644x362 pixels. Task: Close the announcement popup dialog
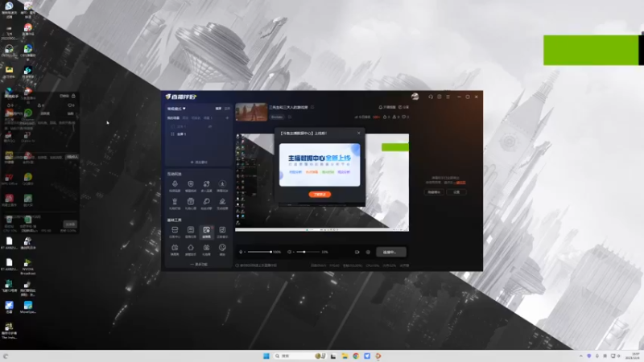coord(358,133)
